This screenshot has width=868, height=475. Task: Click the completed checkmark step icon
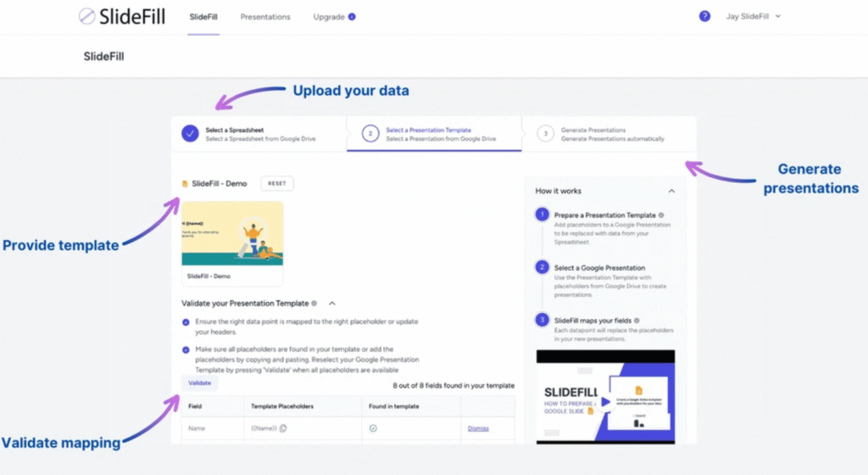(x=190, y=133)
